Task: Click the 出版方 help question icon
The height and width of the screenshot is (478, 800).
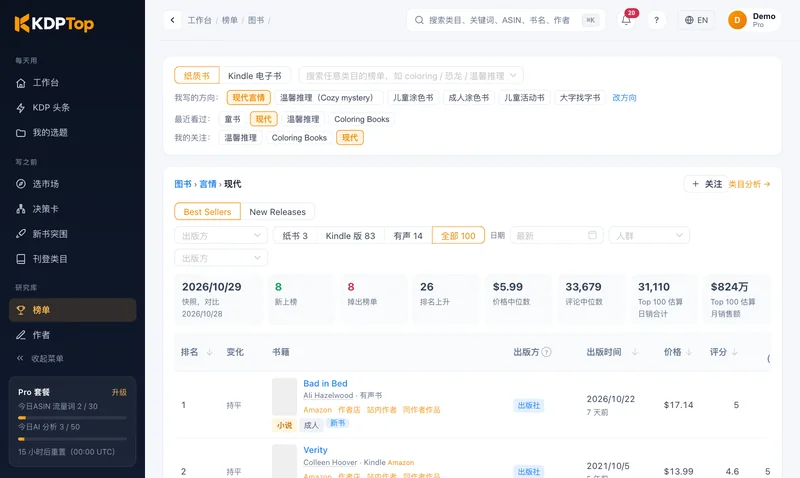Action: coord(546,352)
